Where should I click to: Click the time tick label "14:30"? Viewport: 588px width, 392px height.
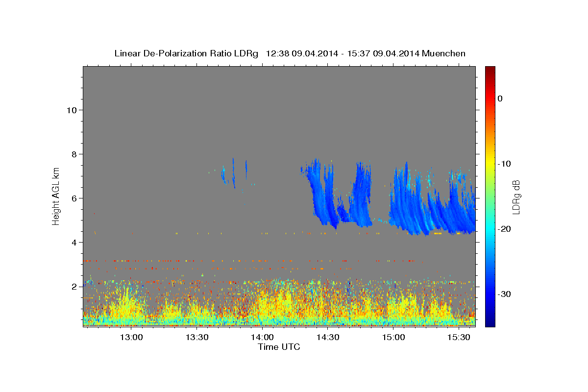click(x=328, y=338)
